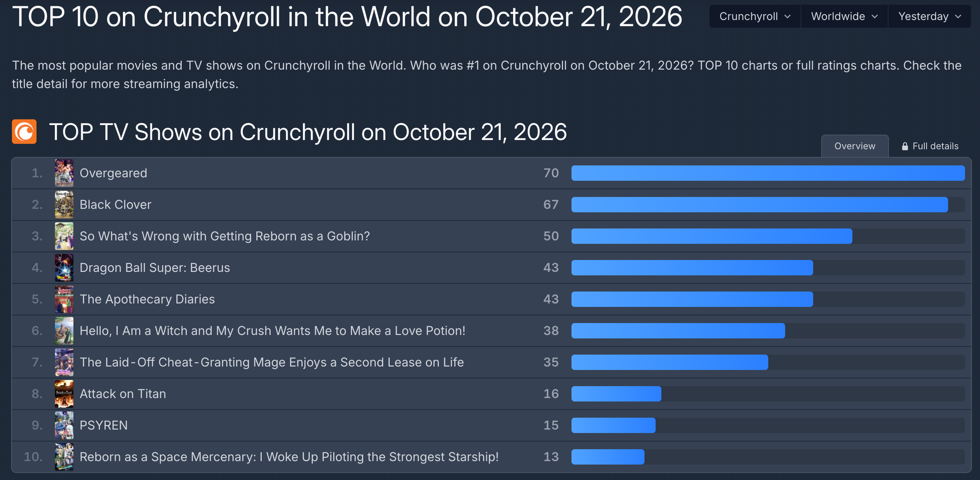Click the Reborn as a Space Mercenary title
980x480 pixels.
coord(289,457)
